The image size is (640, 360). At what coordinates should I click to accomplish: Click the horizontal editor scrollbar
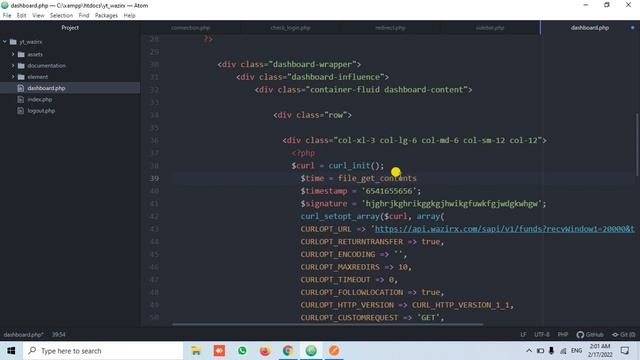coord(328,324)
